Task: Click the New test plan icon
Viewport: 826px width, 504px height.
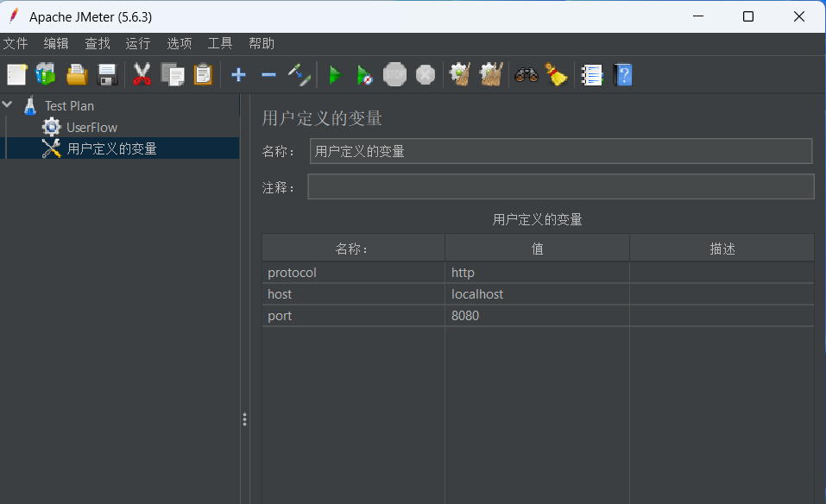Action: [16, 75]
